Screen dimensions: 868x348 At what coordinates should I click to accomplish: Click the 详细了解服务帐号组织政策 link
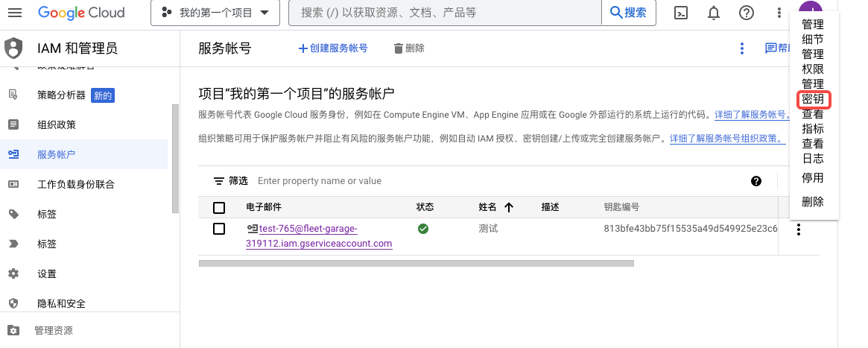727,139
